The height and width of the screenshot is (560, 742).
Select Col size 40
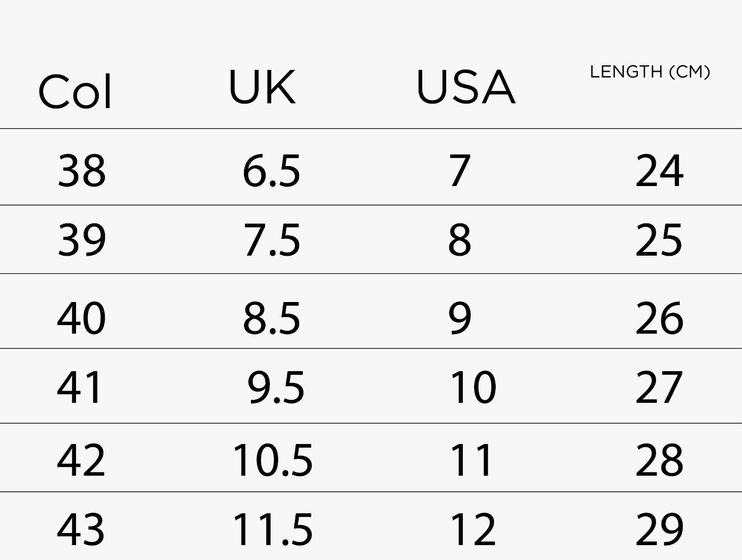click(82, 318)
